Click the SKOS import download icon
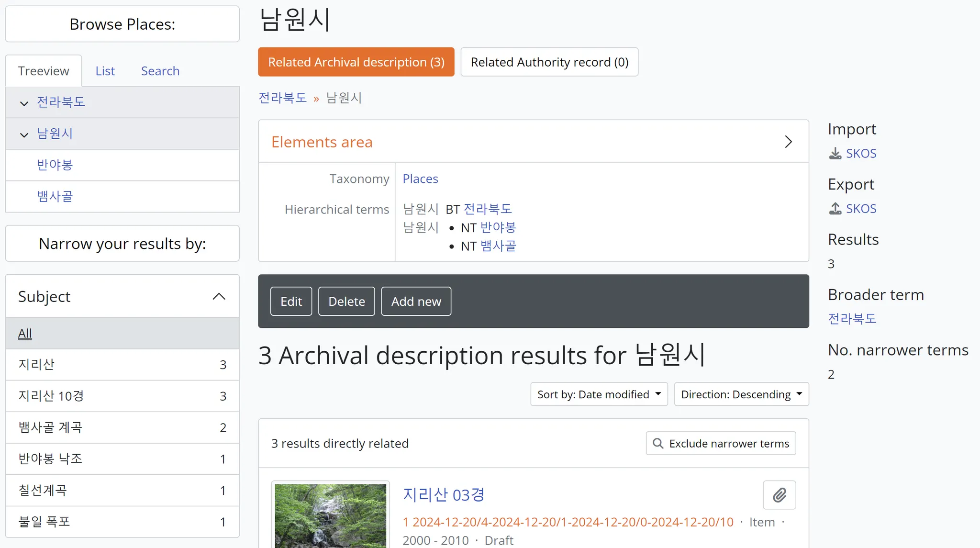The height and width of the screenshot is (548, 980). click(835, 154)
